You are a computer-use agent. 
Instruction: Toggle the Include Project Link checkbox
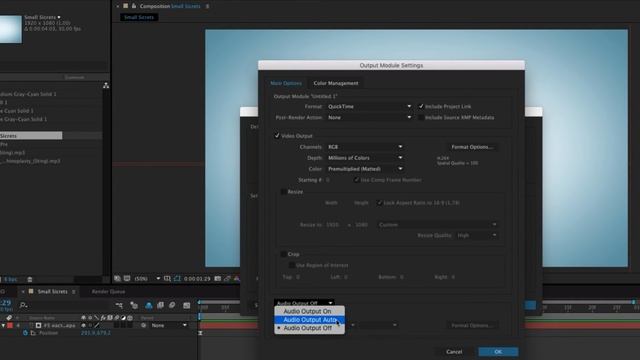(x=421, y=106)
